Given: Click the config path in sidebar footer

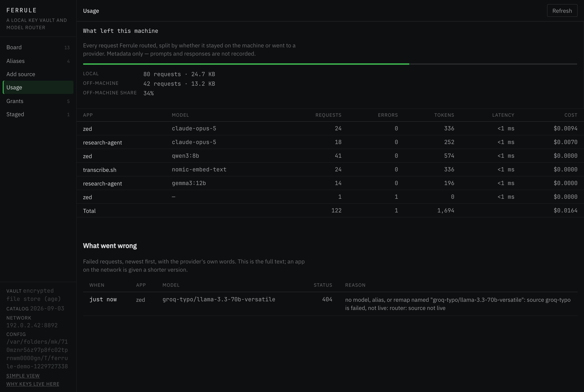Looking at the screenshot, I should coord(37,354).
